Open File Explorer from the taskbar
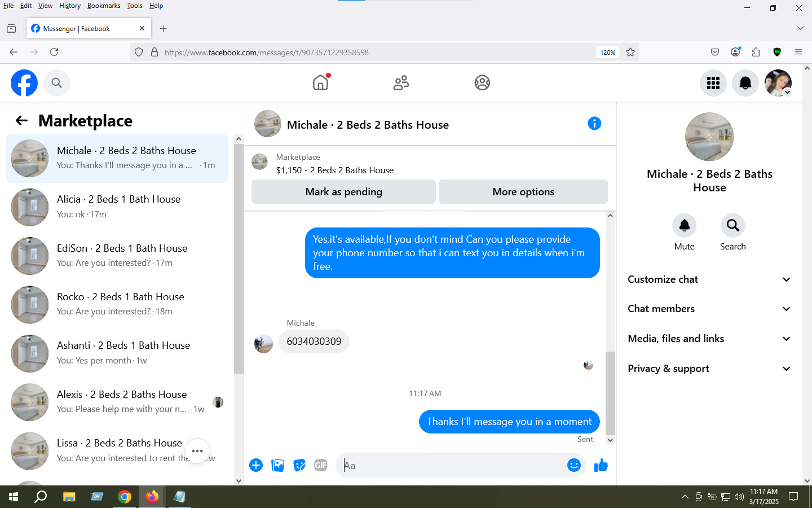The height and width of the screenshot is (508, 812). 69,497
